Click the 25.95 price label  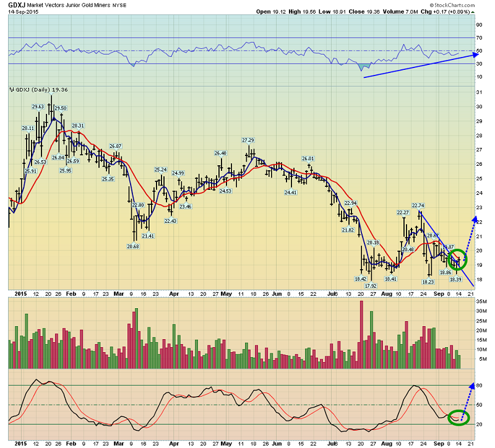[66, 171]
